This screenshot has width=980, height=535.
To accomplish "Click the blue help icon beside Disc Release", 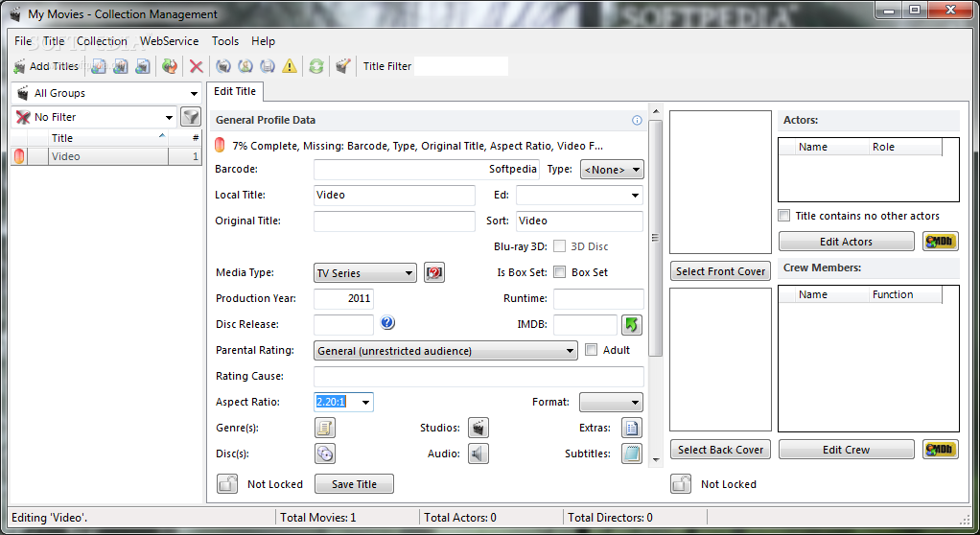I will click(x=387, y=323).
